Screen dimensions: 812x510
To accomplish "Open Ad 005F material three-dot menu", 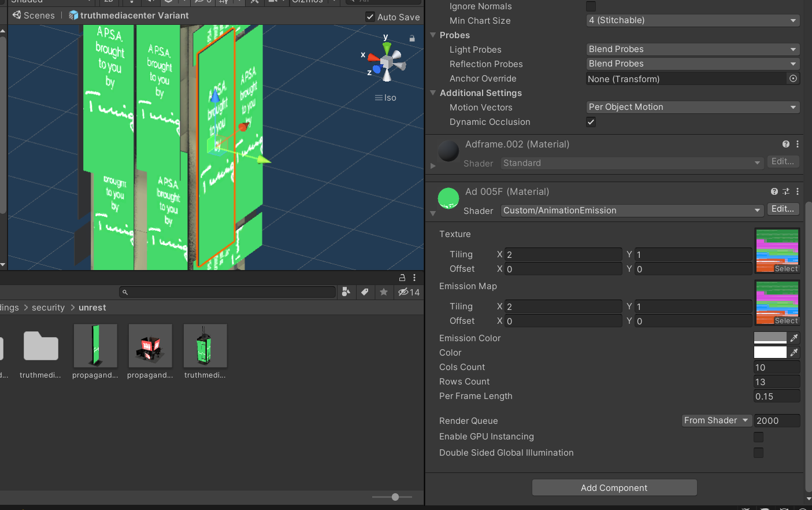I will click(x=798, y=191).
